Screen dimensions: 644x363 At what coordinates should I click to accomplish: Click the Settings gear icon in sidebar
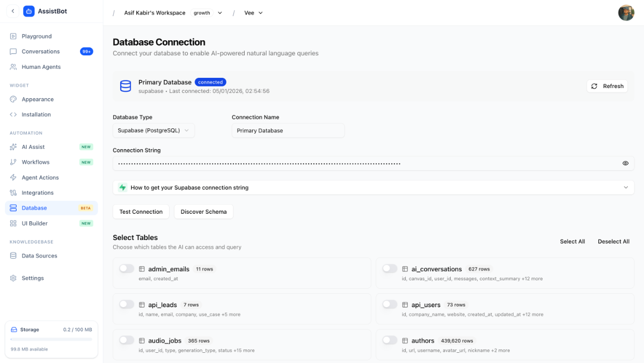coord(13,278)
